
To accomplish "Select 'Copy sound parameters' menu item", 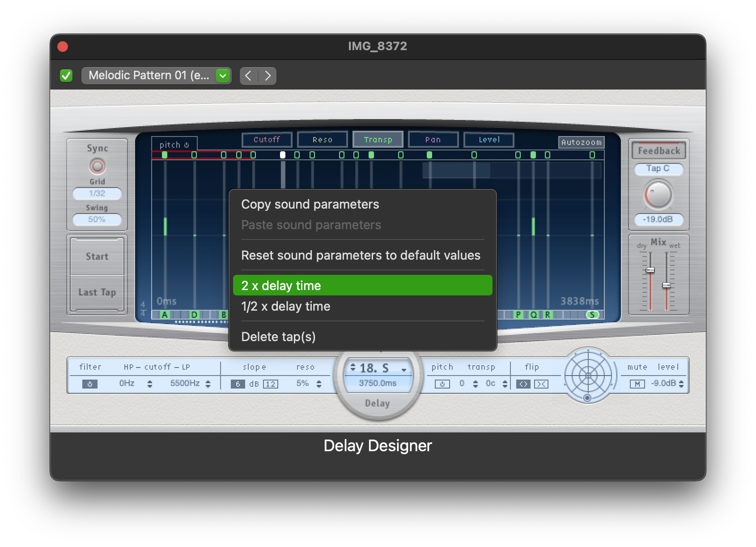I will pyautogui.click(x=362, y=204).
